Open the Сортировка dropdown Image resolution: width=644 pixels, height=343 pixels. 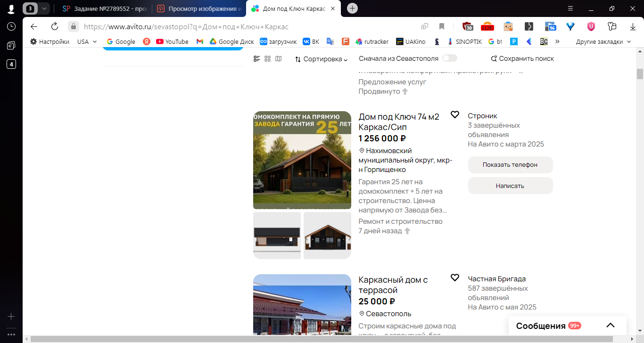coord(322,59)
